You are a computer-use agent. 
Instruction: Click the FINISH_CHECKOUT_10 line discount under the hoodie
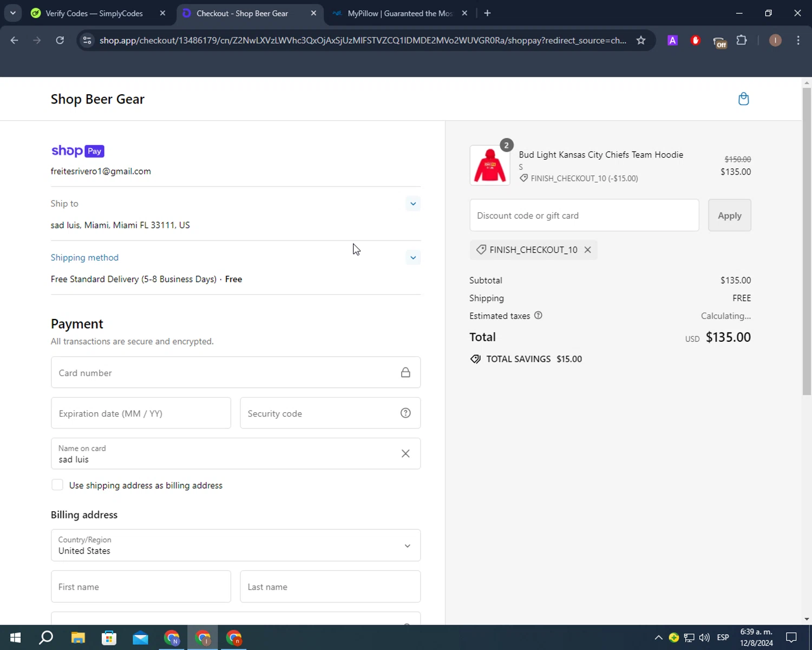[x=579, y=178]
